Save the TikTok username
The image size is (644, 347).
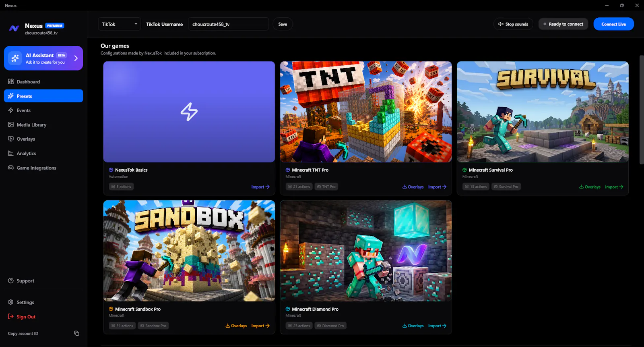(x=283, y=24)
